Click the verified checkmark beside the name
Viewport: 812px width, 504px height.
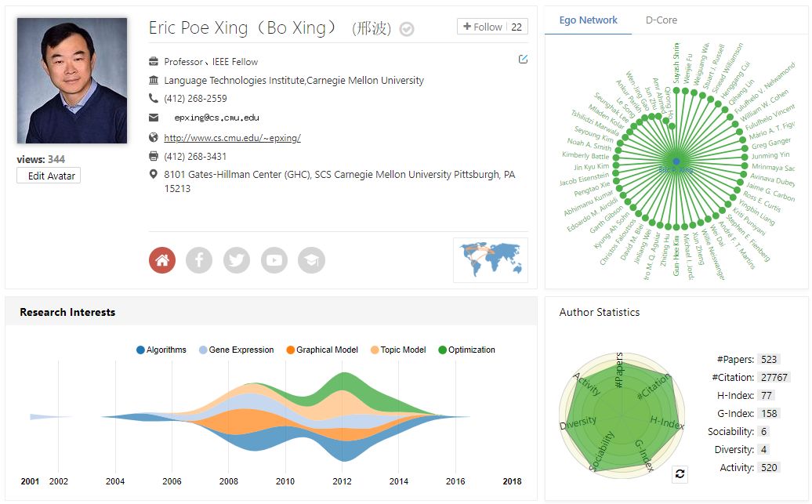(407, 29)
